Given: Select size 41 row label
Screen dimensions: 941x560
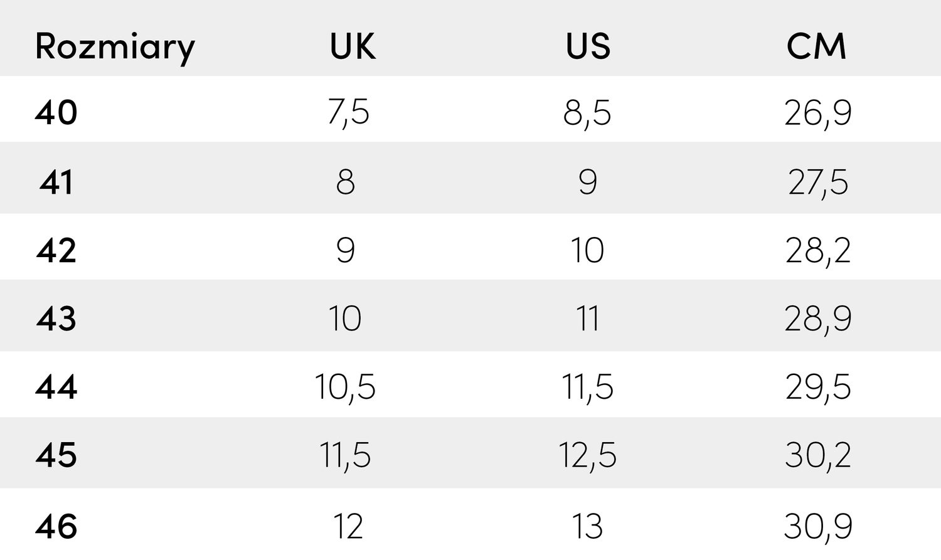Looking at the screenshot, I should [56, 182].
